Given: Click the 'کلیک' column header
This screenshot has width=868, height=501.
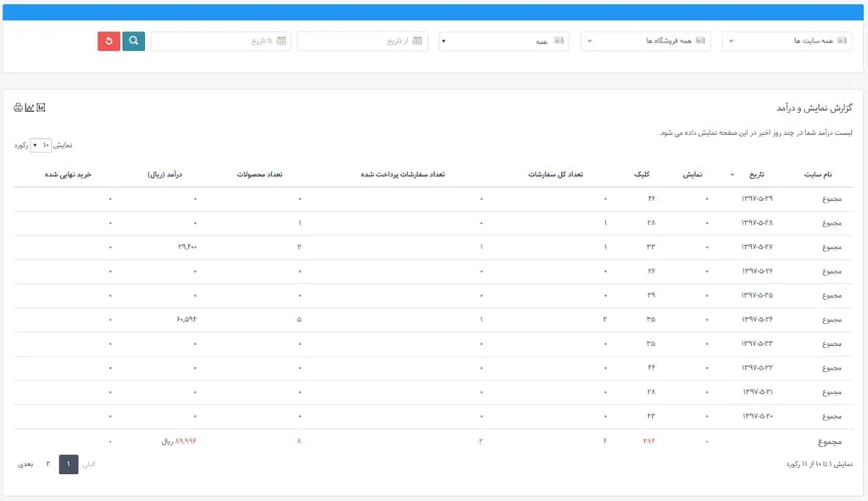Looking at the screenshot, I should 642,175.
